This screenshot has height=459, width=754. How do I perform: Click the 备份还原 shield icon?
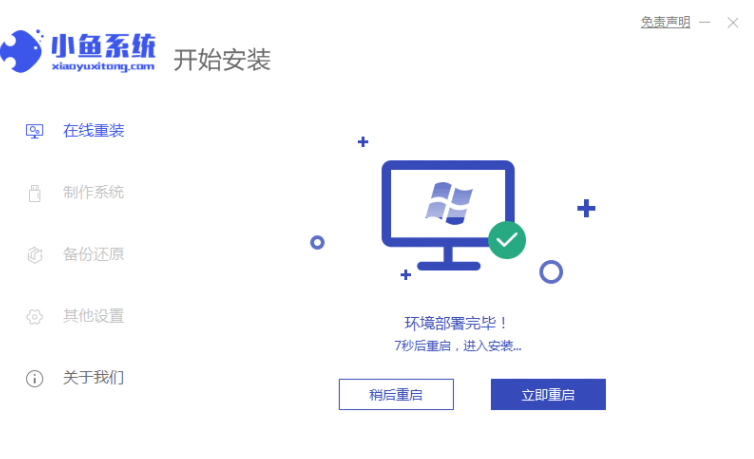point(34,255)
